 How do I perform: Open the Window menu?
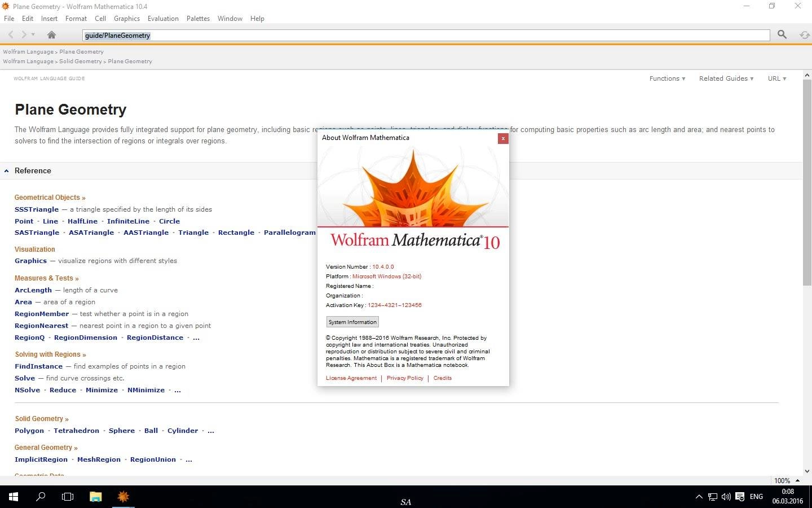[x=230, y=19]
